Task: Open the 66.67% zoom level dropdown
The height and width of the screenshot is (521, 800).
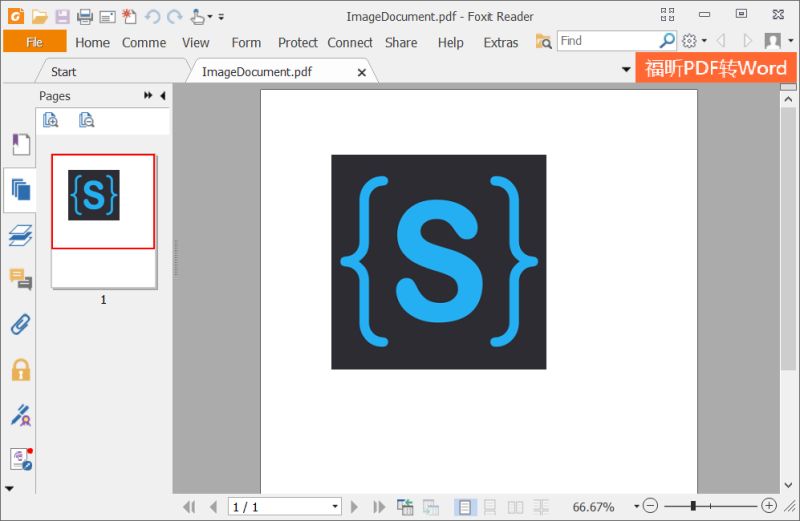Action: coord(636,506)
